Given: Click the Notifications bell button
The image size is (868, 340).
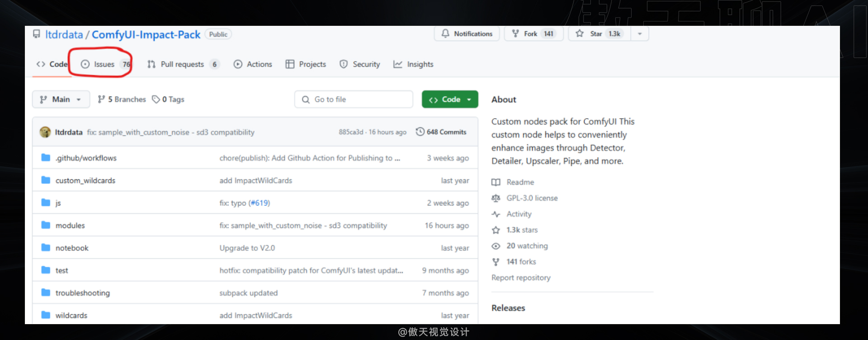Looking at the screenshot, I should click(x=467, y=34).
